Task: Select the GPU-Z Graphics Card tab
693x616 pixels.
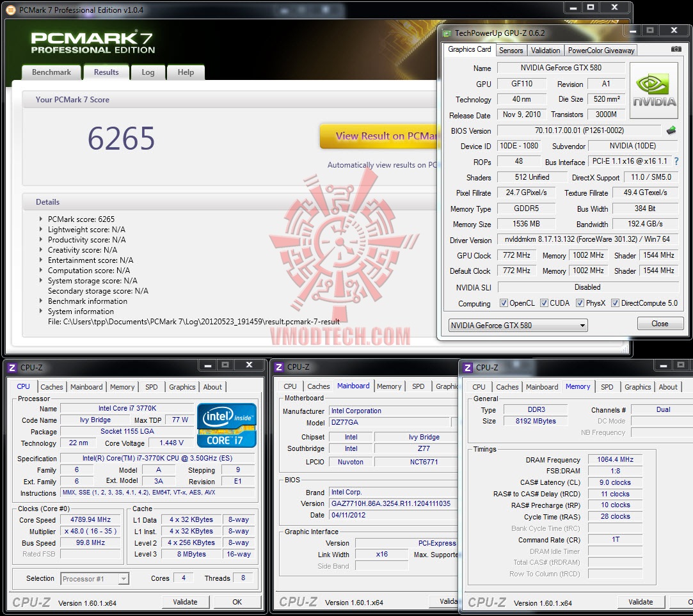Action: [x=470, y=49]
